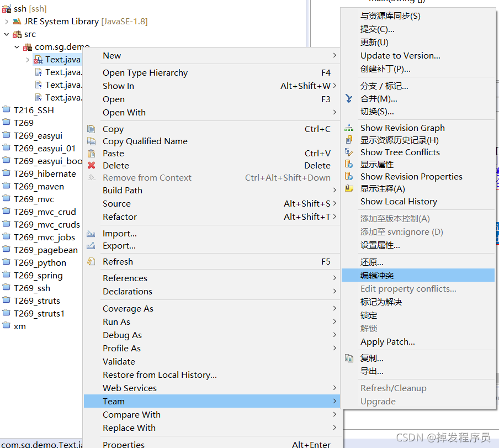The width and height of the screenshot is (499, 448).
Task: Choose Open Type Hierarchy
Action: tap(212, 72)
